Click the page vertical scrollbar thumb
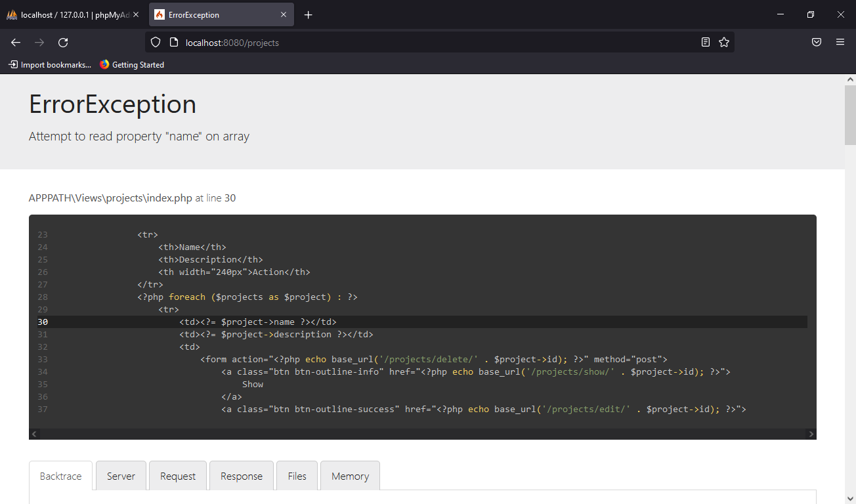856x504 pixels. tap(850, 115)
